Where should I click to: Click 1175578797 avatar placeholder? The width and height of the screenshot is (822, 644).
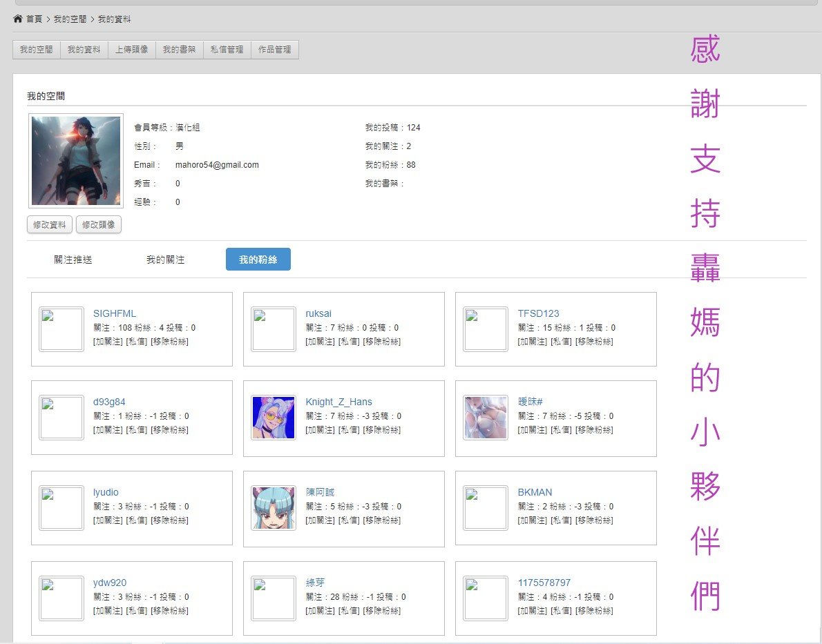486,598
